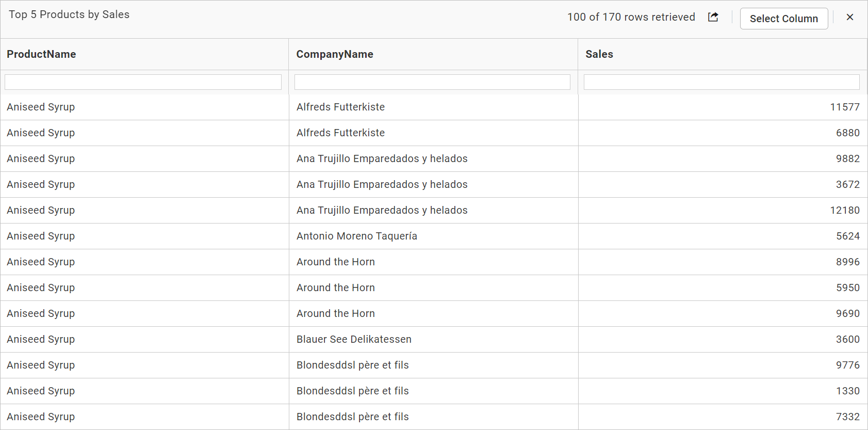The height and width of the screenshot is (430, 868).
Task: Click the CompanyName filter box
Action: [x=432, y=82]
